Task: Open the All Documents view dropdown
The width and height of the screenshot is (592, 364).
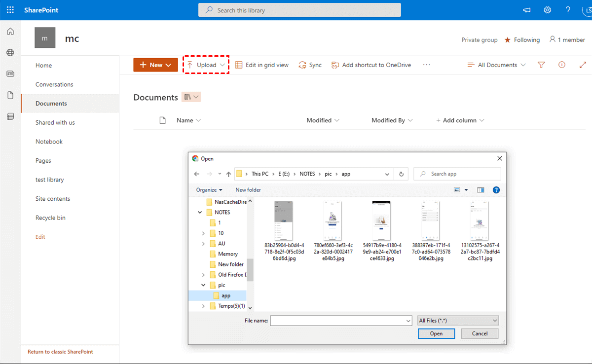Action: click(x=497, y=65)
